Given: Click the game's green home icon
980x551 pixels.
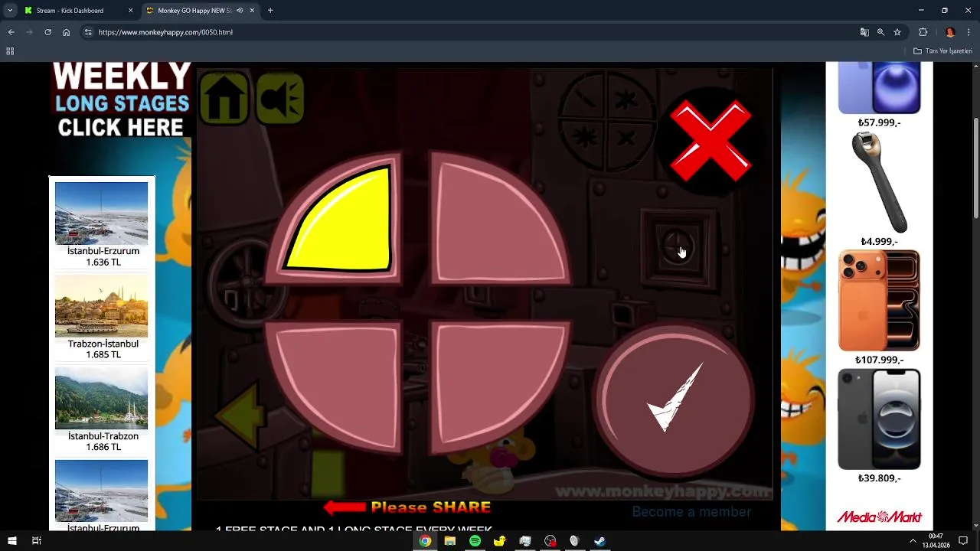Looking at the screenshot, I should click(224, 98).
